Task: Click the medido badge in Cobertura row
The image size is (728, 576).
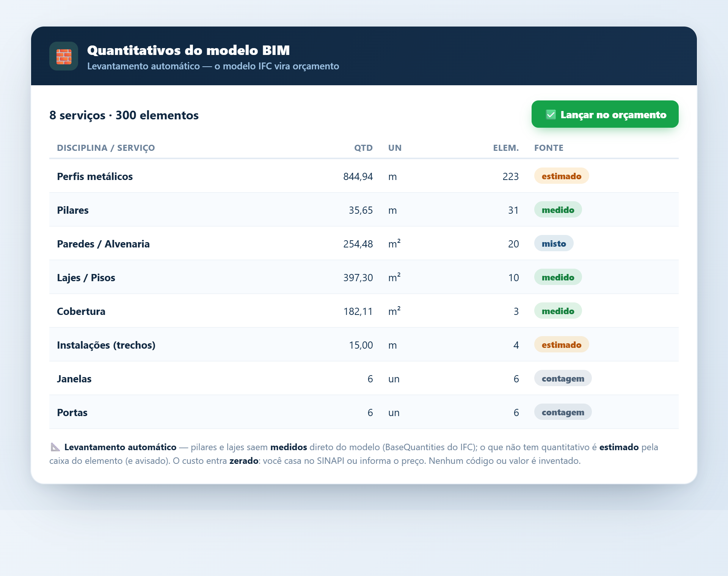Action: point(558,311)
